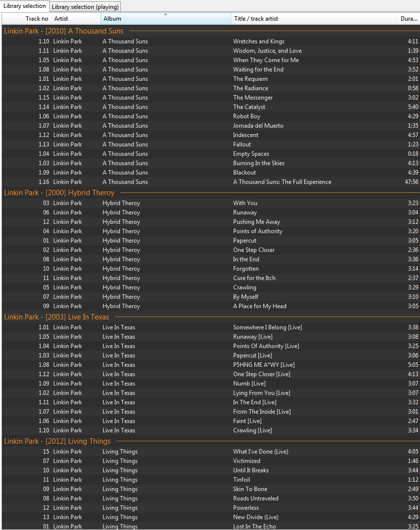Select Until It Breaks track

pos(211,470)
